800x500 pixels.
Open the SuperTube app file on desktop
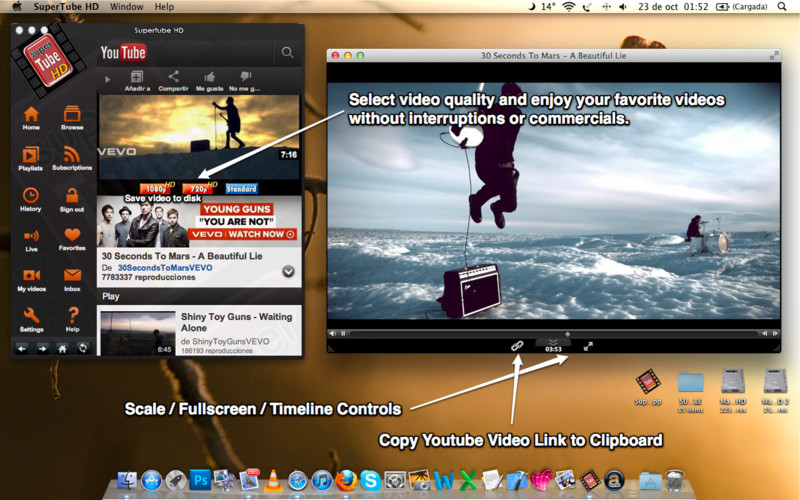(x=648, y=382)
